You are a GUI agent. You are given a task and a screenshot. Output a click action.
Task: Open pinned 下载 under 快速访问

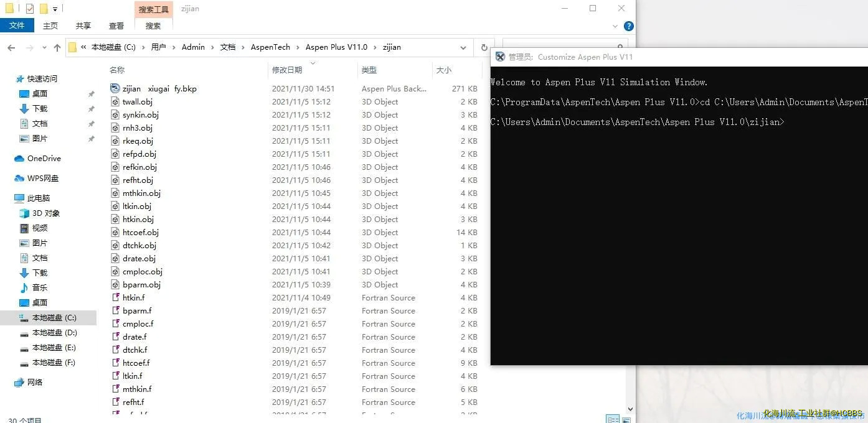click(x=40, y=109)
